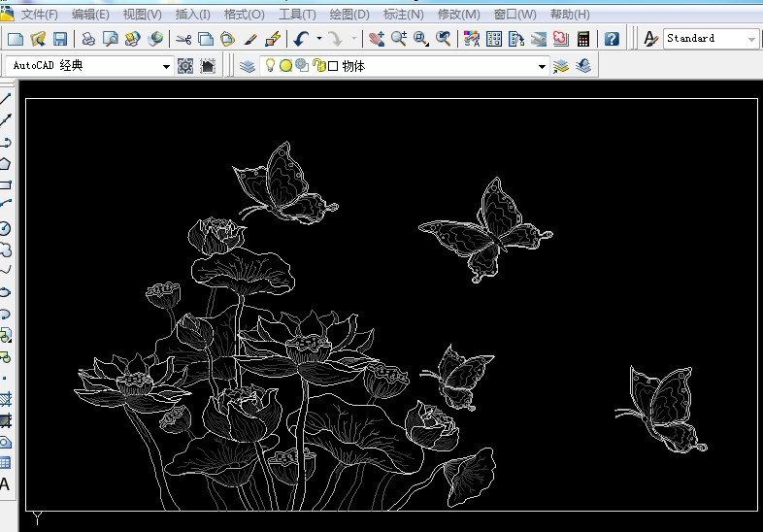The image size is (763, 532).
Task: Activate the Pan realtime hand tool
Action: [376, 39]
